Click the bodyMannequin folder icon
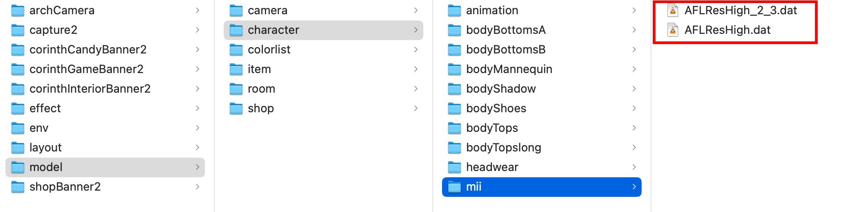The width and height of the screenshot is (868, 212). (454, 69)
